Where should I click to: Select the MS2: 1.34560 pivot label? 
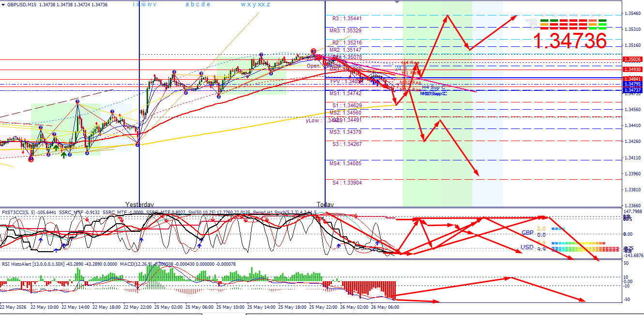(345, 113)
